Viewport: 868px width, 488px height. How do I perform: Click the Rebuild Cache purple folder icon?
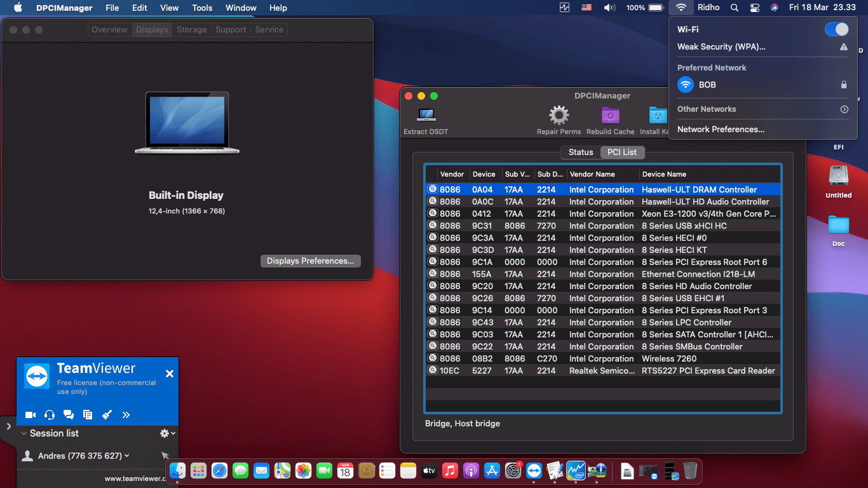610,115
